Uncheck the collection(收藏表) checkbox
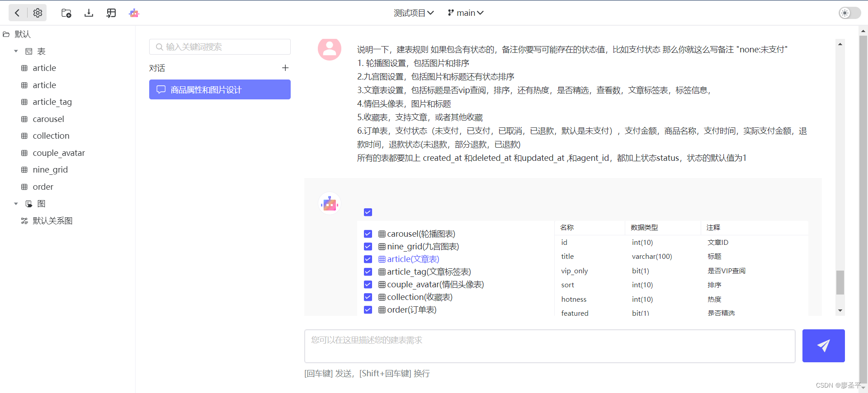Screen dimensions: 868x393 [x=368, y=297]
